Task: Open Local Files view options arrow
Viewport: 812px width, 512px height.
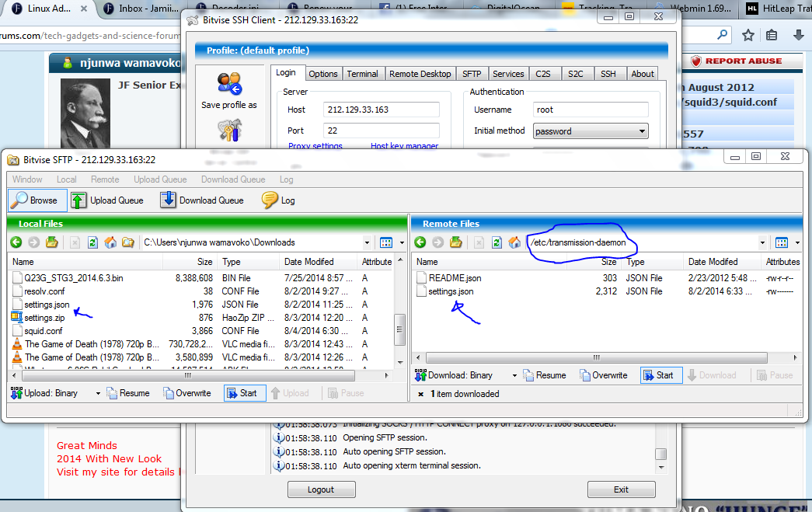Action: click(402, 242)
